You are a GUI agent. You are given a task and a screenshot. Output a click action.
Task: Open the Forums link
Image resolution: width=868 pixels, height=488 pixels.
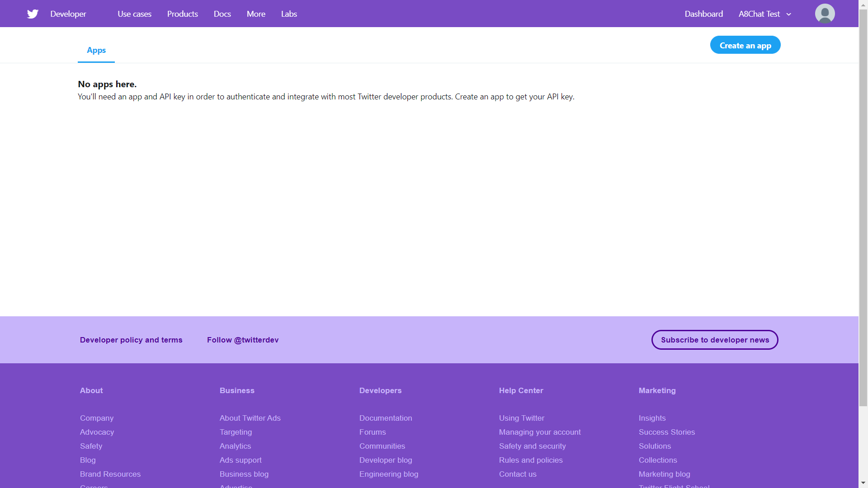[373, 432]
